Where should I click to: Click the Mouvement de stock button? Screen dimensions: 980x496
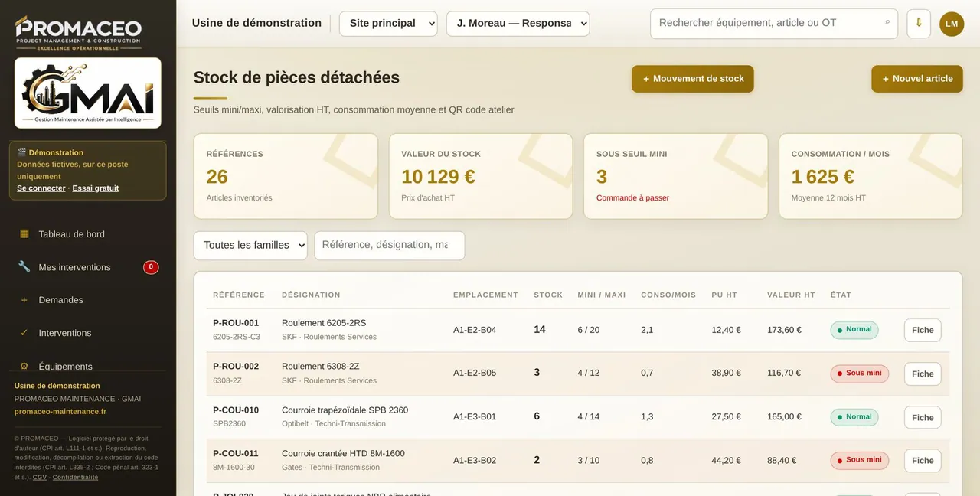(x=693, y=79)
